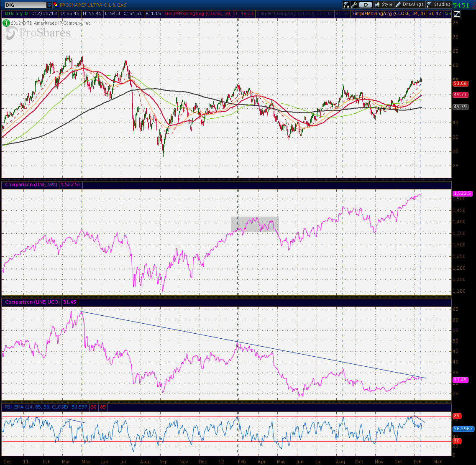Click the 31.45 value in the UCO header
This screenshot has width=476, height=465.
(x=69, y=302)
